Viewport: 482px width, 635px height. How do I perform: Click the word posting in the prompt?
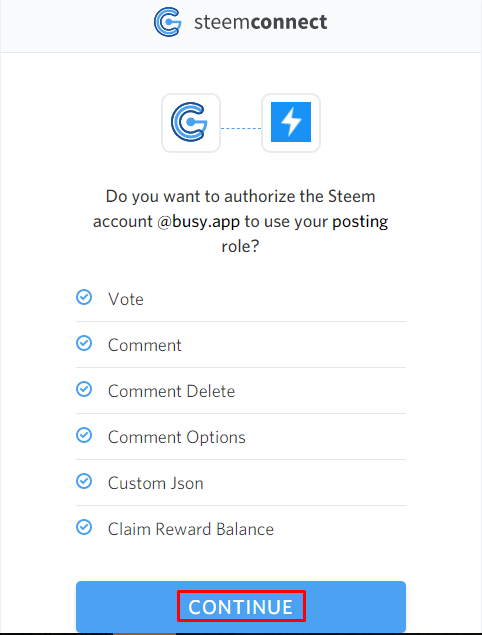tap(360, 222)
